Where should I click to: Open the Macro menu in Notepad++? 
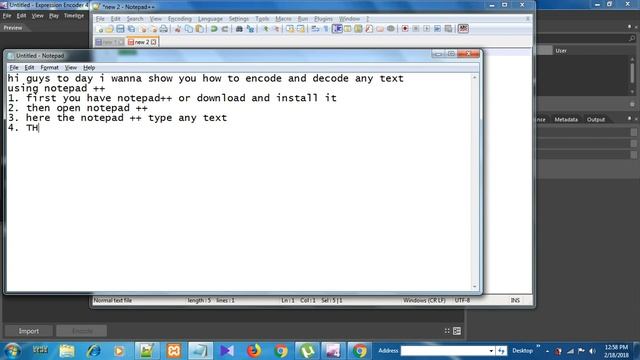point(283,19)
